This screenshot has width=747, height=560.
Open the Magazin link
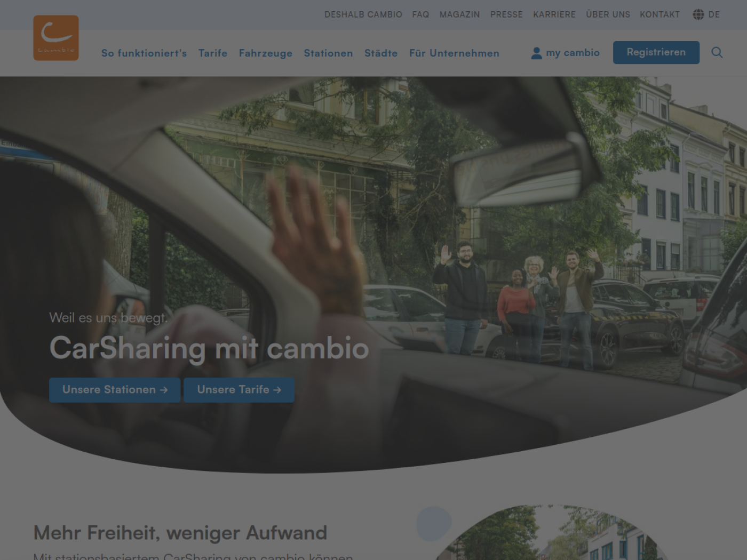pyautogui.click(x=460, y=14)
